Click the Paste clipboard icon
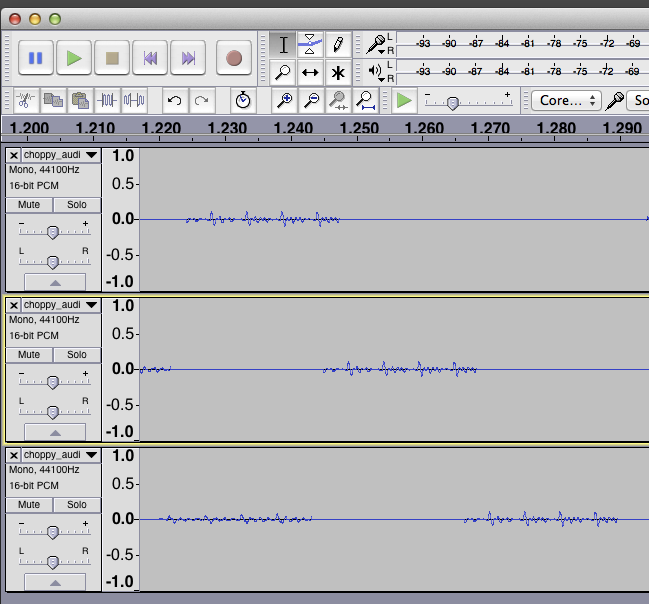Image resolution: width=649 pixels, height=604 pixels. pos(80,100)
